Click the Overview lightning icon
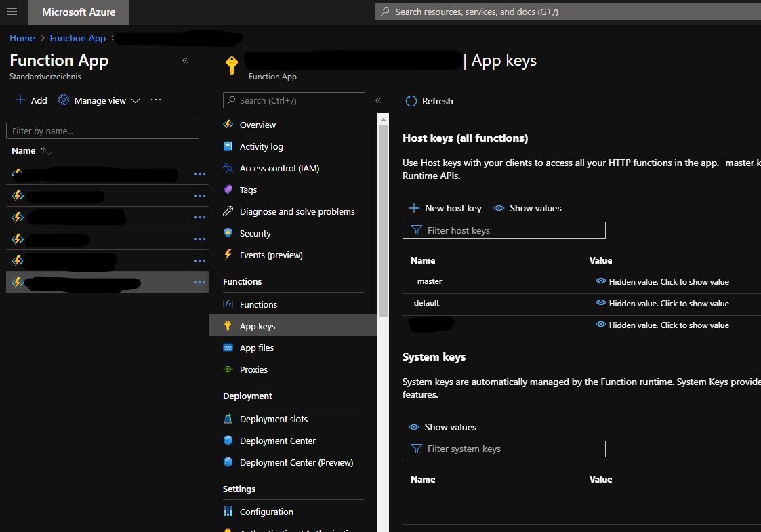This screenshot has width=761, height=532. [x=228, y=124]
